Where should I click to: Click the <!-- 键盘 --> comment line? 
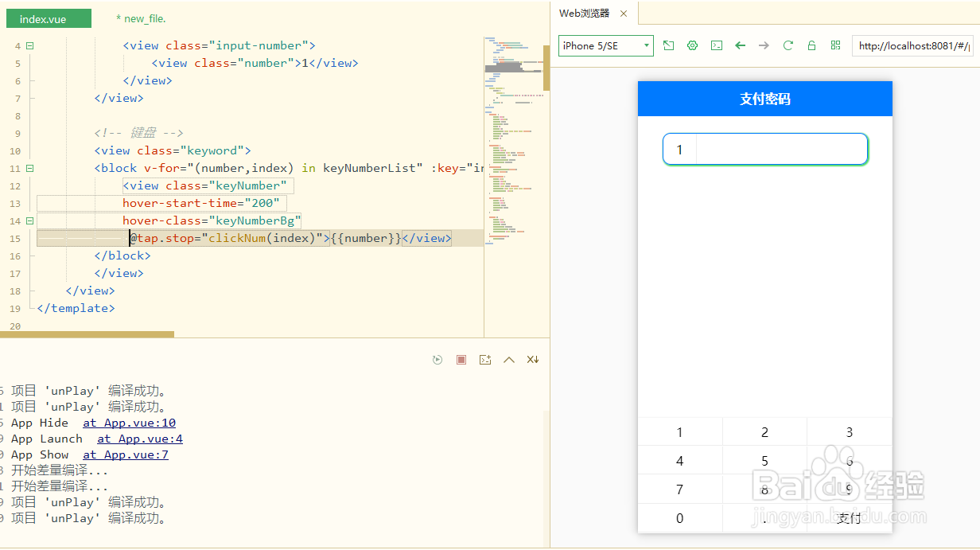click(139, 133)
